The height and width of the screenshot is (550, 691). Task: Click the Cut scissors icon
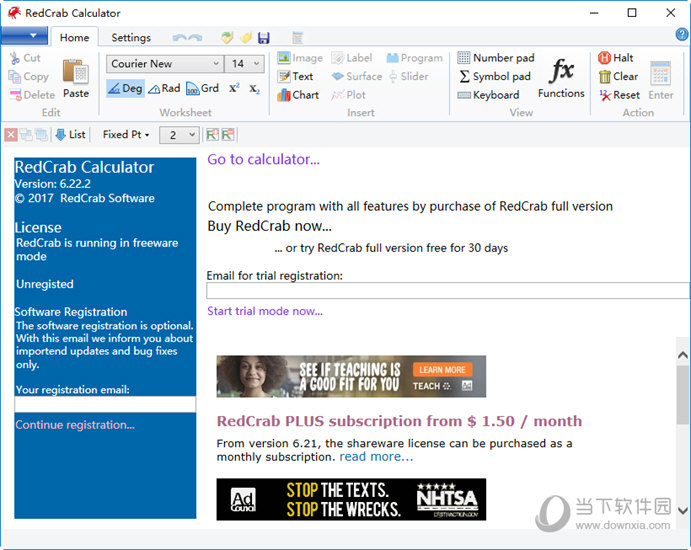point(15,58)
